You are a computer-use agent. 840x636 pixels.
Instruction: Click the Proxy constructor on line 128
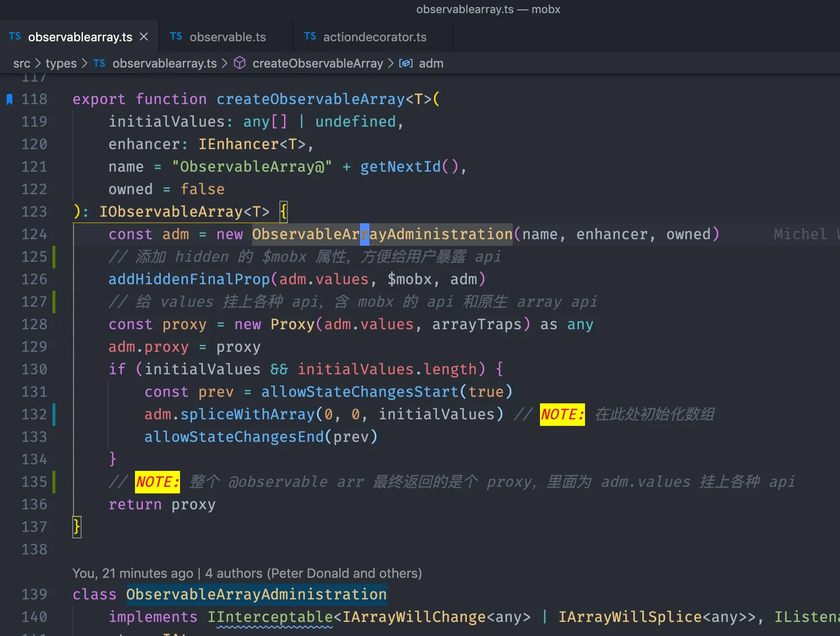pyautogui.click(x=292, y=324)
